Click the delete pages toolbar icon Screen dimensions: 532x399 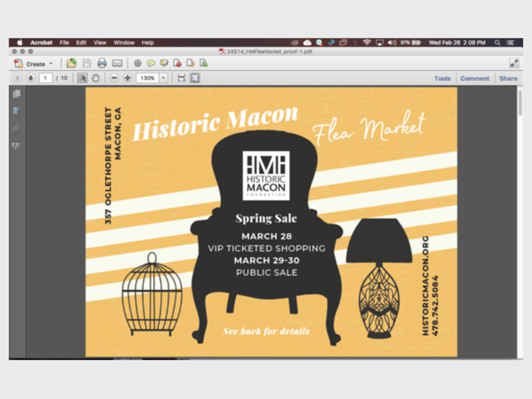click(x=177, y=63)
